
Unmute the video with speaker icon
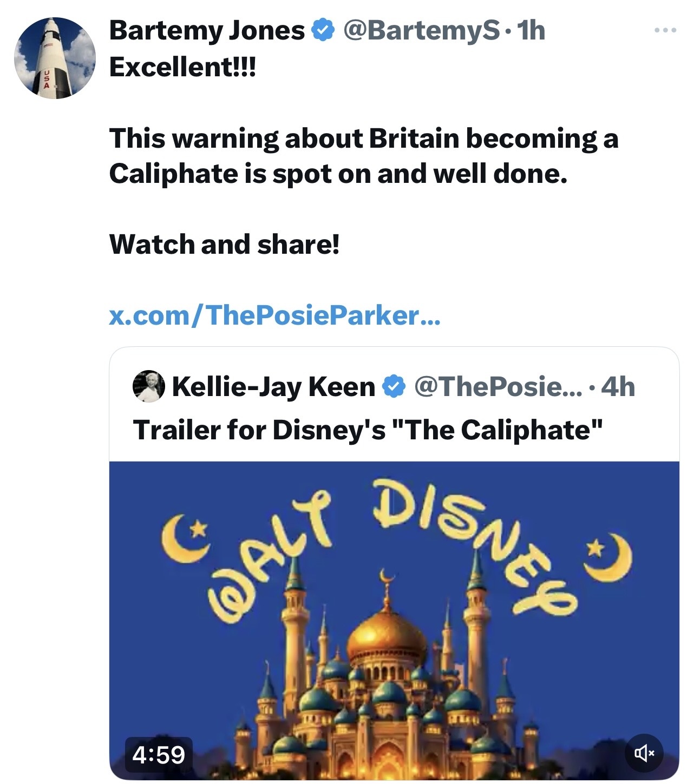(x=643, y=753)
